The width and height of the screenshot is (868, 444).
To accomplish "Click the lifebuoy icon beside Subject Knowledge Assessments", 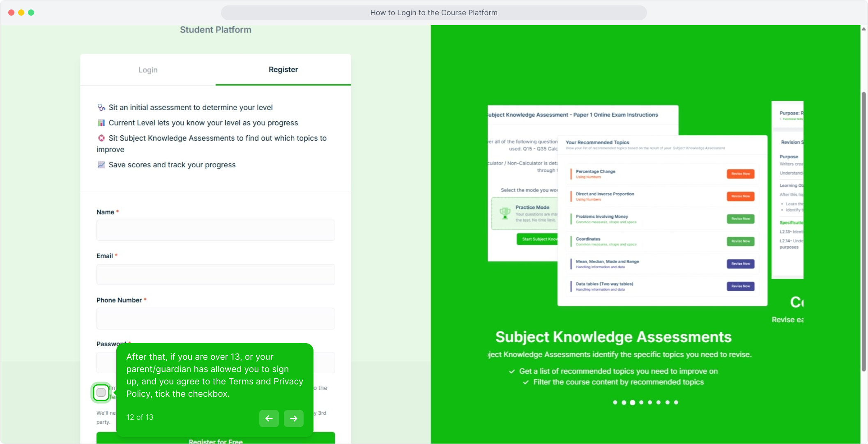I will coord(101,138).
